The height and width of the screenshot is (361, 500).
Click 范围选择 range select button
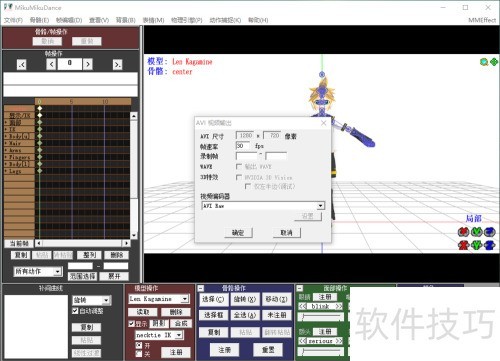(82, 276)
